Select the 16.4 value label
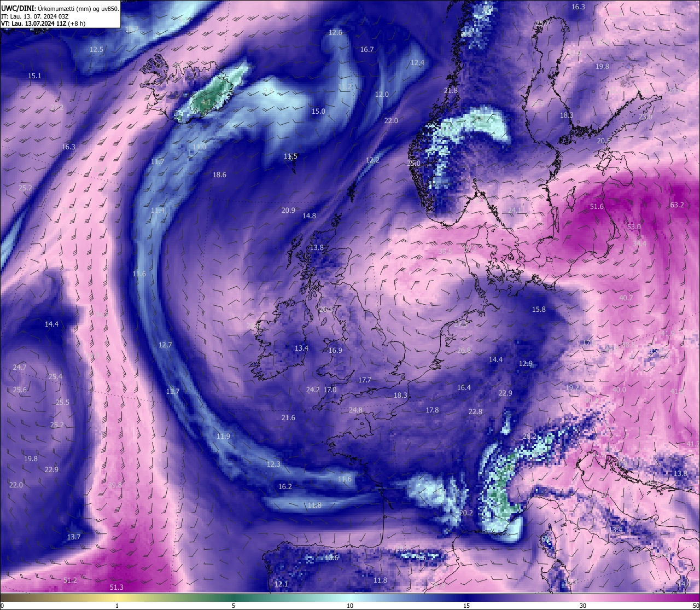 [464, 388]
